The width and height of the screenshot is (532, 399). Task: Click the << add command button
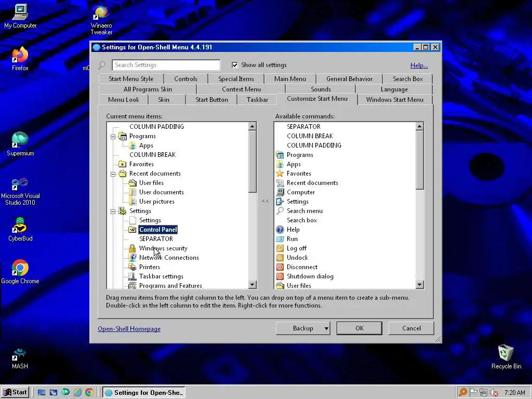click(x=265, y=201)
